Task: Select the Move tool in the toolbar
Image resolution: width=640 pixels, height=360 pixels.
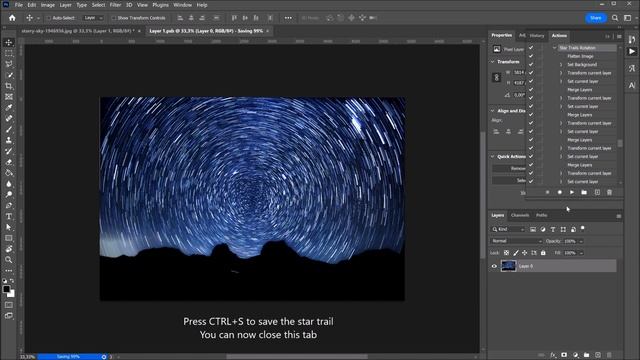Action: pos(9,42)
